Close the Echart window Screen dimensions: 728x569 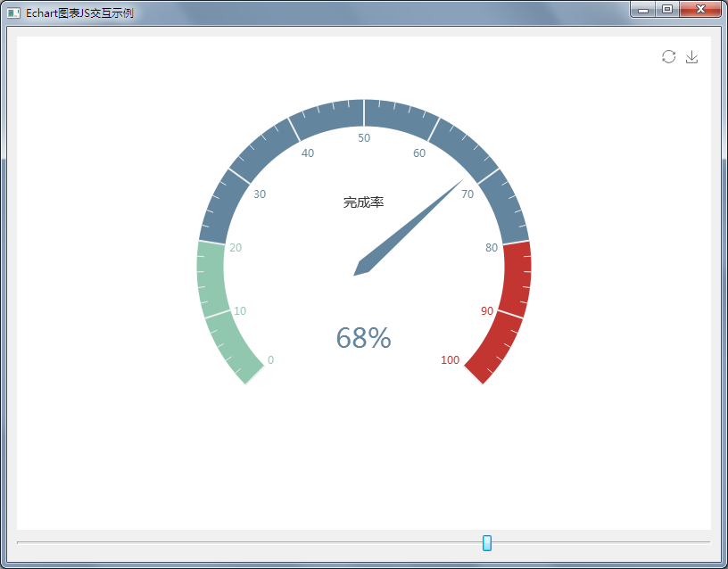pos(699,10)
